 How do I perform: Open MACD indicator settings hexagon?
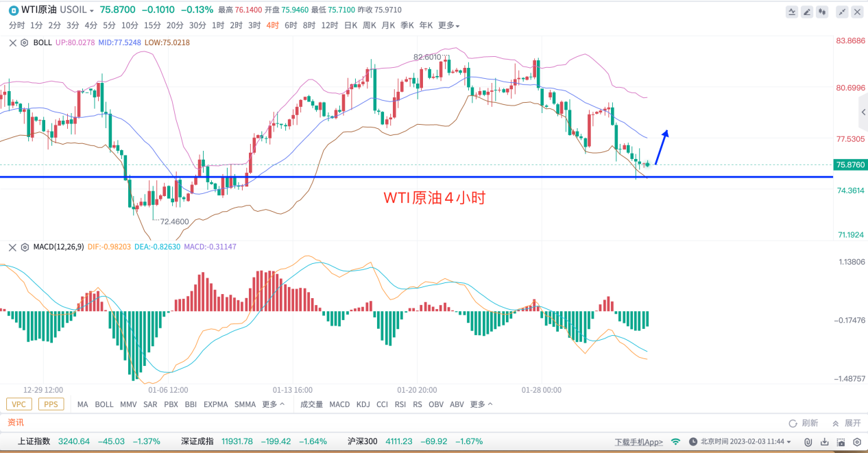point(25,247)
